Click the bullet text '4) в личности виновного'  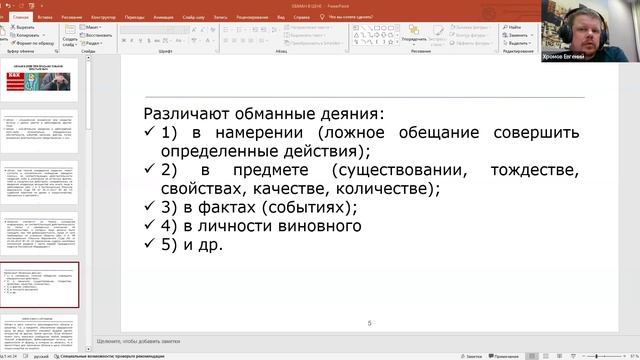[261, 226]
